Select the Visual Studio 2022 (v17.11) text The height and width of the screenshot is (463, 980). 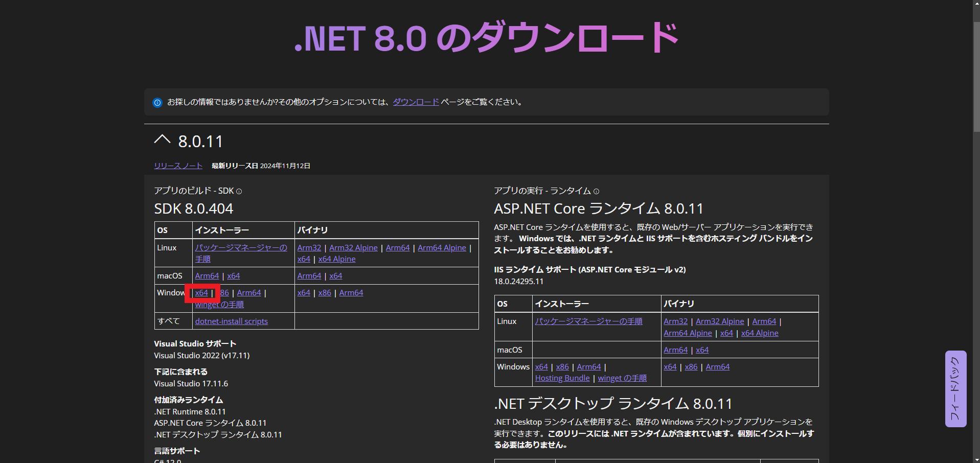click(202, 355)
